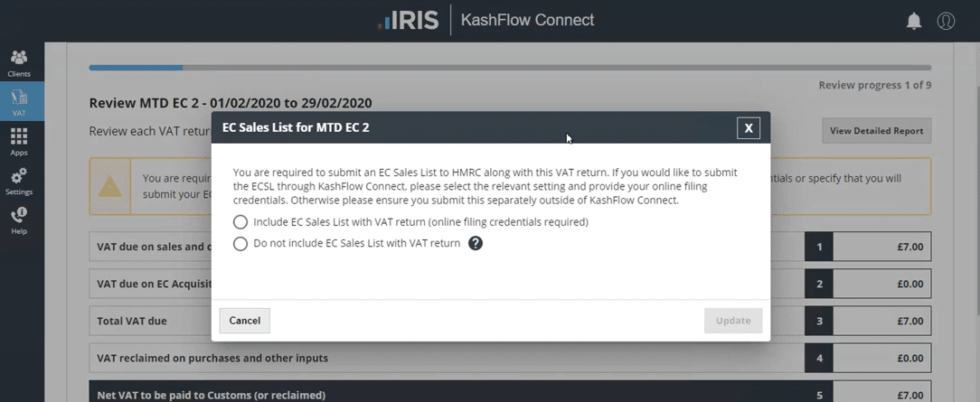Open the Help sidebar icon
Screen dimensions: 980x402
pyautogui.click(x=18, y=219)
